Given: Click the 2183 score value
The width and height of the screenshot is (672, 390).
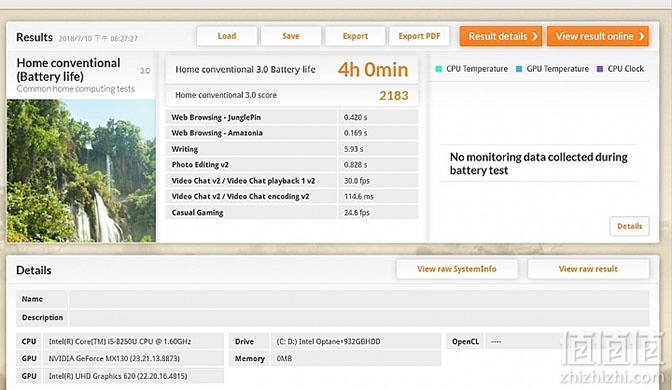Looking at the screenshot, I should point(393,95).
